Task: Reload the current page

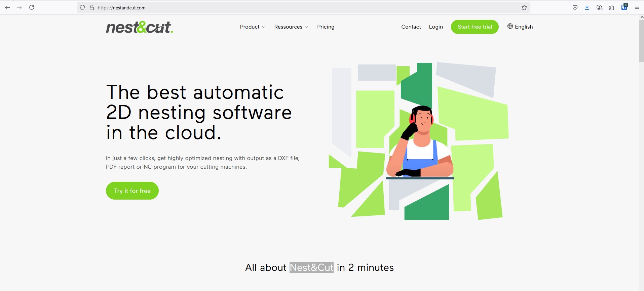Action: click(32, 7)
